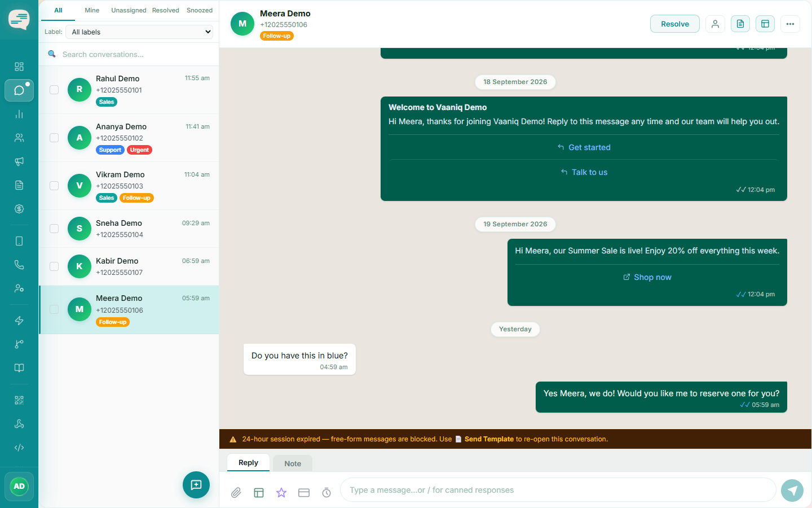Open the All labels dropdown filter
The height and width of the screenshot is (508, 812).
[140, 32]
